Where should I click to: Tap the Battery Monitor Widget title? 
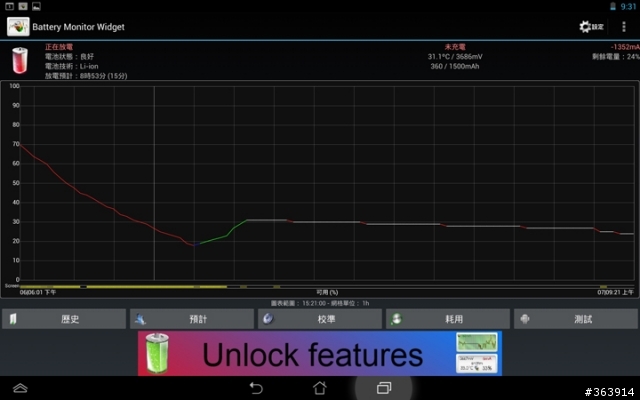[78, 27]
